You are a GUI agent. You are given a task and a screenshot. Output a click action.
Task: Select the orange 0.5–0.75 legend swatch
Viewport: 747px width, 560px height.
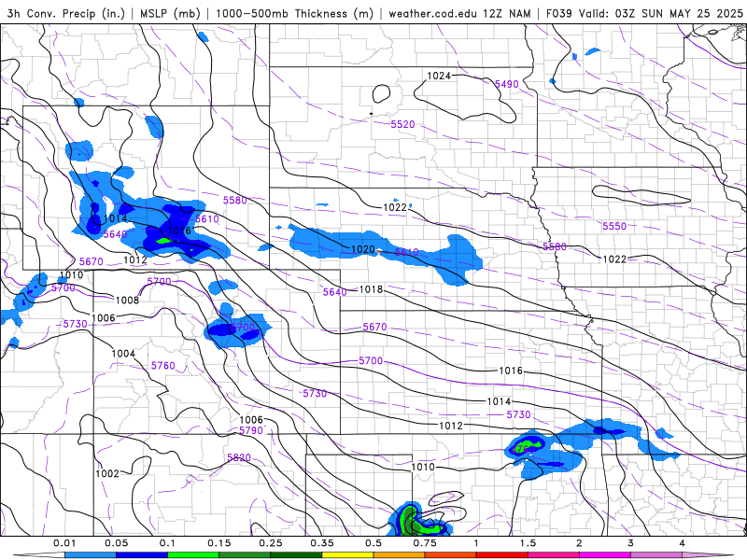(400, 555)
